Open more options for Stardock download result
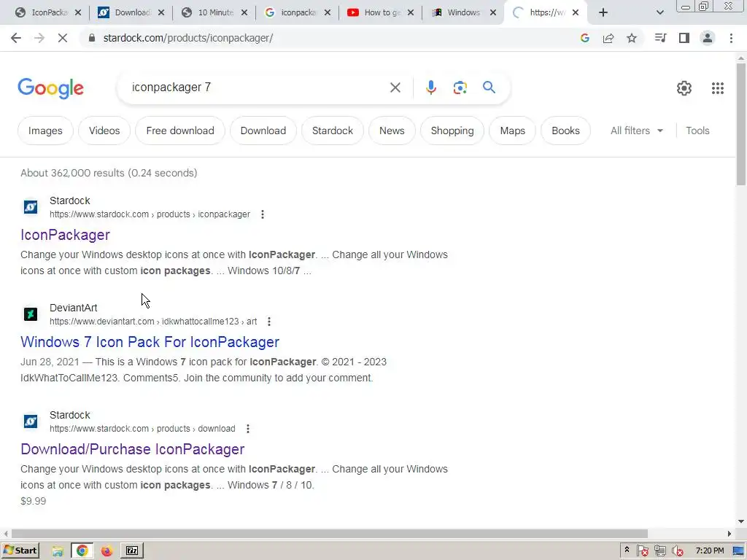The height and width of the screenshot is (560, 747). pos(248,429)
